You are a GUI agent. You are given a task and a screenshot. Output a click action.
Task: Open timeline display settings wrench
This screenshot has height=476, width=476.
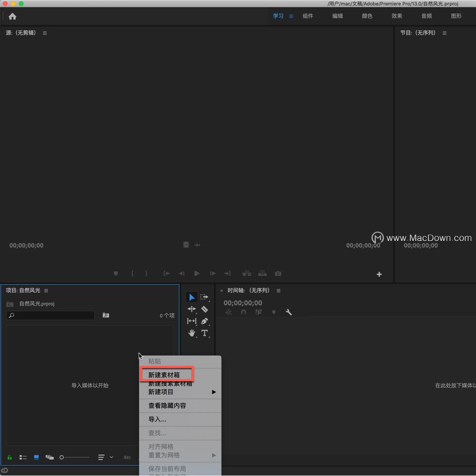[x=288, y=312]
